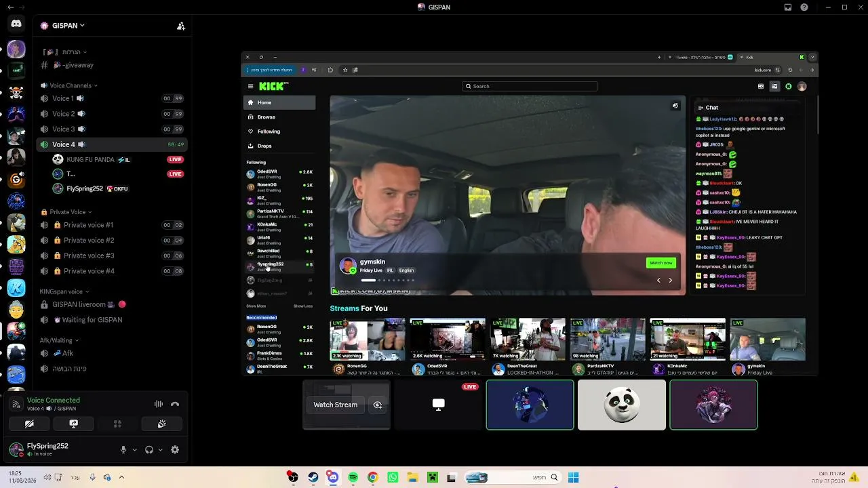868x488 pixels.
Task: Open Steam from the taskbar
Action: 313,477
